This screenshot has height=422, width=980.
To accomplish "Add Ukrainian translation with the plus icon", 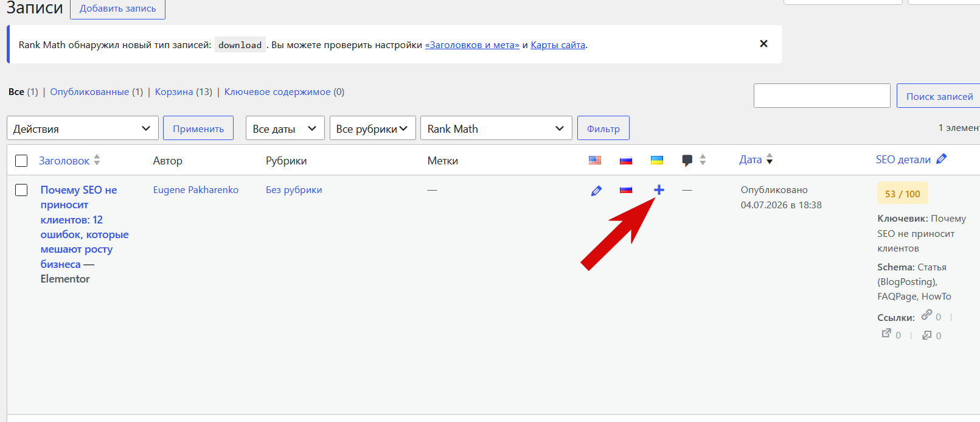I will pos(659,190).
